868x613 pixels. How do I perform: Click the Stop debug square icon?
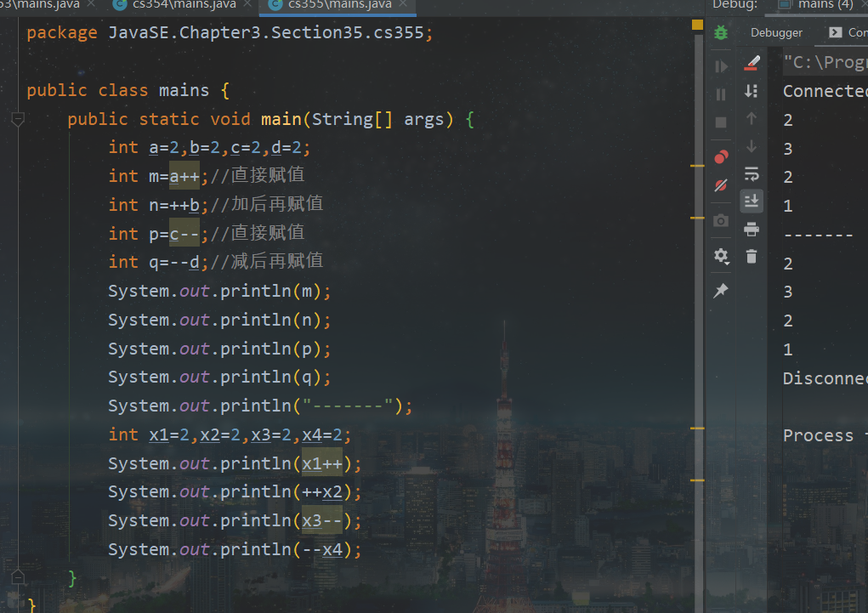(721, 122)
